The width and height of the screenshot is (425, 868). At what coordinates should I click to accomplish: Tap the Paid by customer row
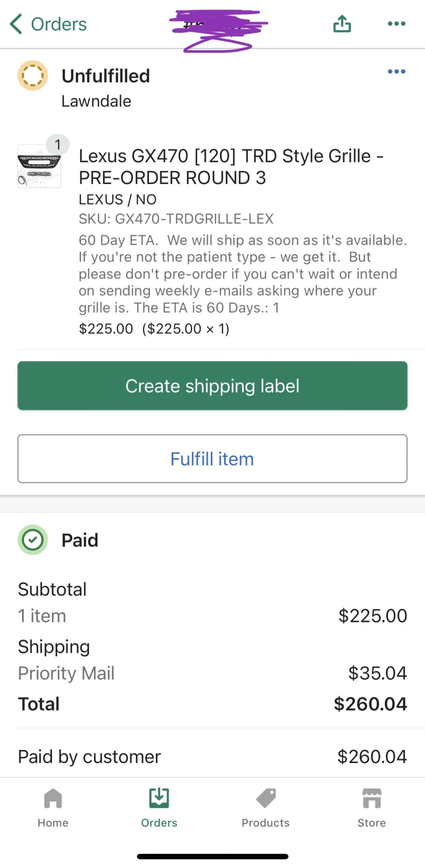(x=212, y=756)
